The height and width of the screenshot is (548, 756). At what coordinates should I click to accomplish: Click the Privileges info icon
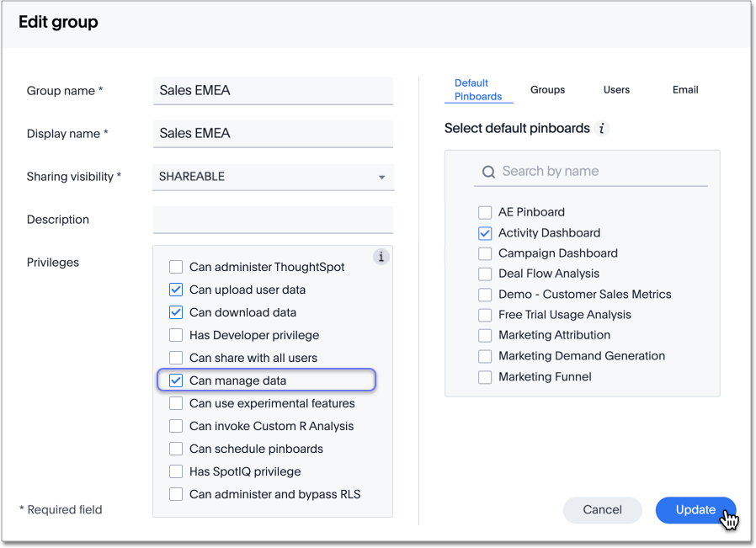[x=381, y=257]
